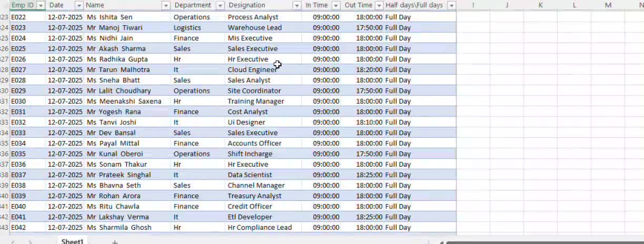Open the Half days\Full days filter dropdown
644x244 pixels.
click(x=452, y=5)
